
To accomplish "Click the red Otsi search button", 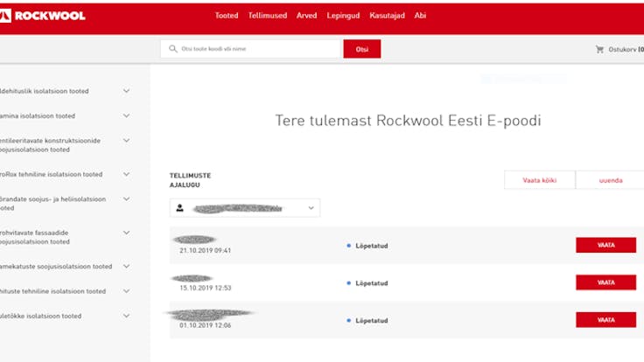I will click(x=362, y=49).
